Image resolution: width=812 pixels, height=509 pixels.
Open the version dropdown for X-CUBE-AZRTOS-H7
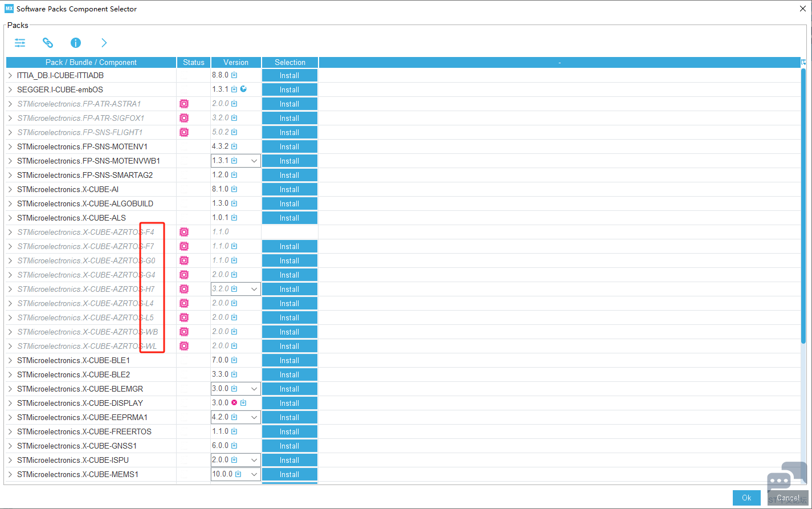point(254,289)
